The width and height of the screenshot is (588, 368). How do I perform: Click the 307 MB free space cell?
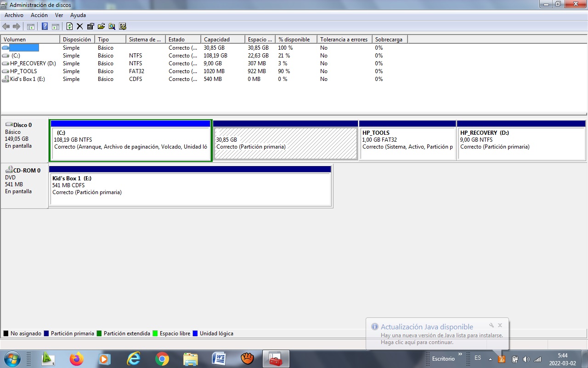pos(257,63)
